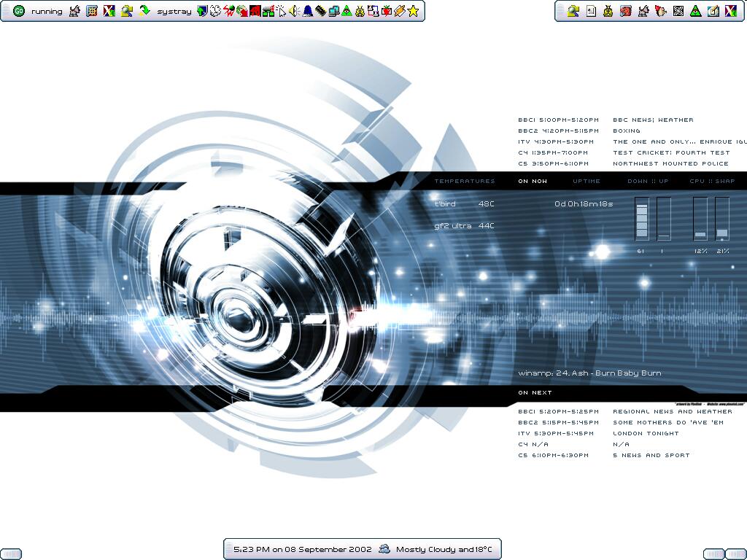
Task: Click the CPU usage meter bar
Action: click(x=700, y=219)
